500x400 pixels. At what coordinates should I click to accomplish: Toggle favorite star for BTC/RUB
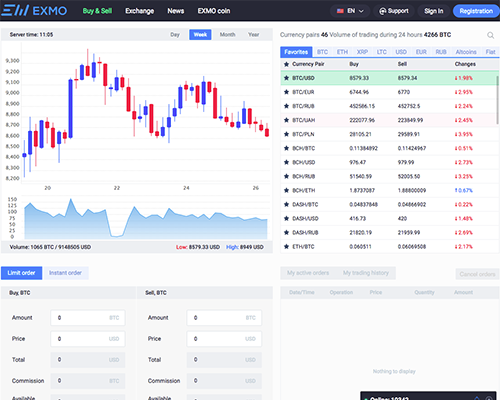(286, 106)
